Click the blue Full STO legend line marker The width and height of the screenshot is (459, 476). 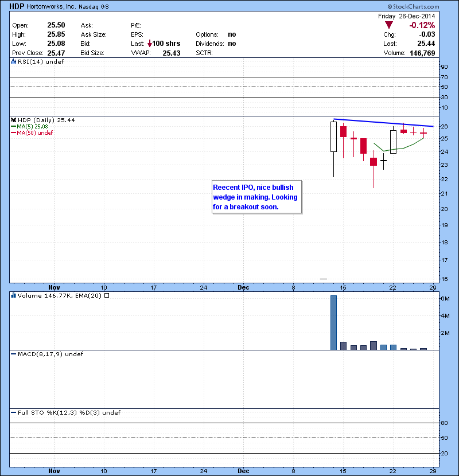[13, 412]
